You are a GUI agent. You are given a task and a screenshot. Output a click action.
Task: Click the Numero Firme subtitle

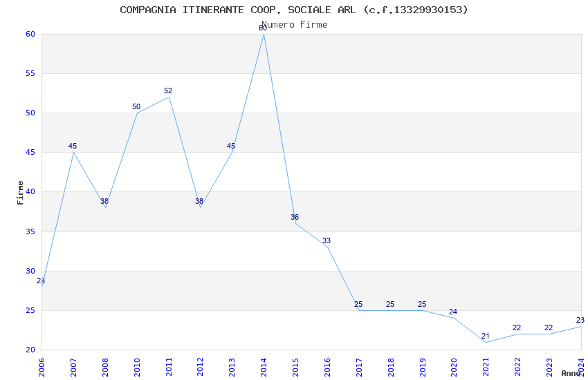pyautogui.click(x=295, y=25)
